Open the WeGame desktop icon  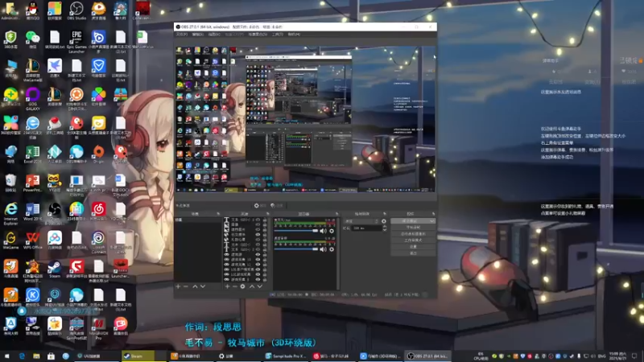(x=10, y=241)
